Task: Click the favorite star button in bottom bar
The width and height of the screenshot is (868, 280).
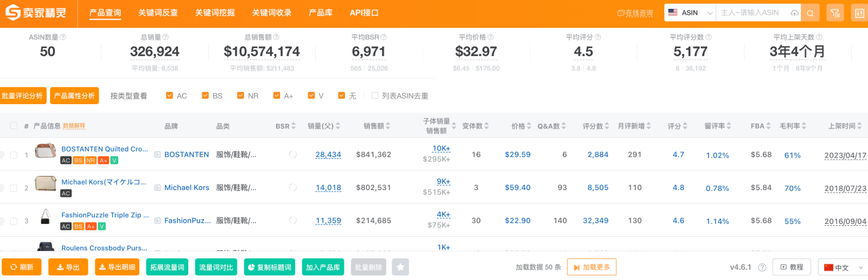Action: coord(401,267)
